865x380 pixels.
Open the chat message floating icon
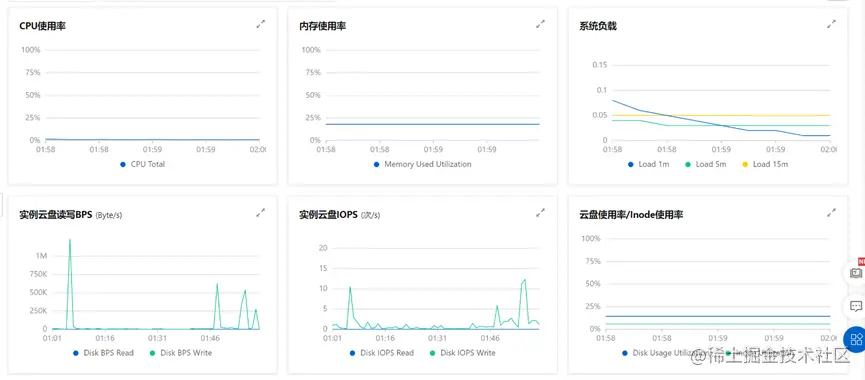tap(856, 306)
